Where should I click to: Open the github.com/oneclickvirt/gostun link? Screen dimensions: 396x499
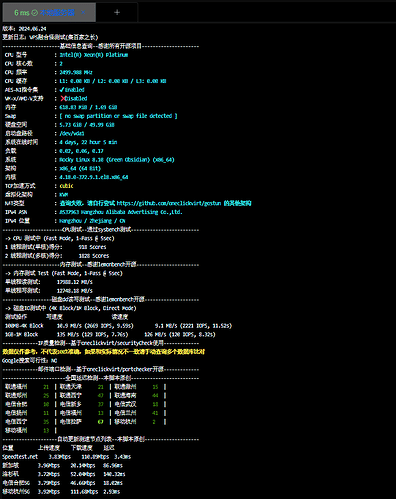(x=169, y=203)
